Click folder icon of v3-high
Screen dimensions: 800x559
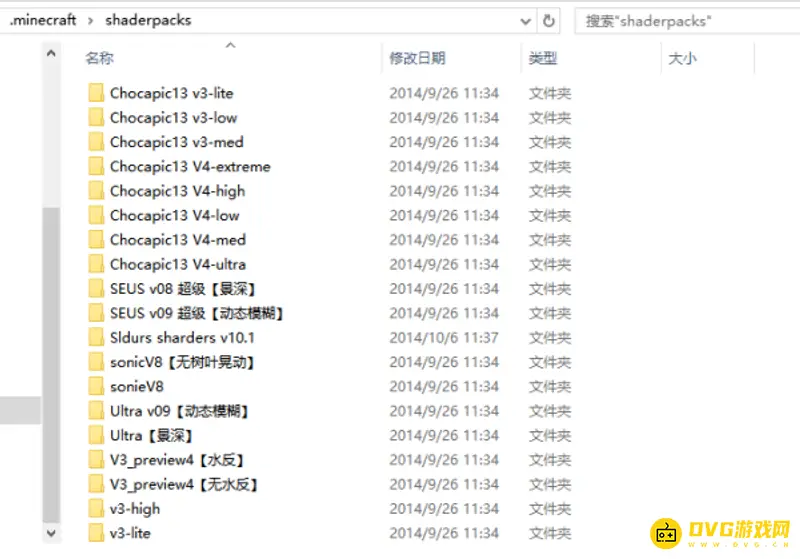point(96,509)
